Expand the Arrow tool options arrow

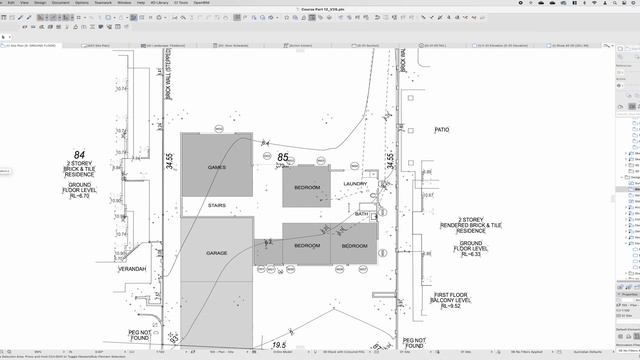9,37
